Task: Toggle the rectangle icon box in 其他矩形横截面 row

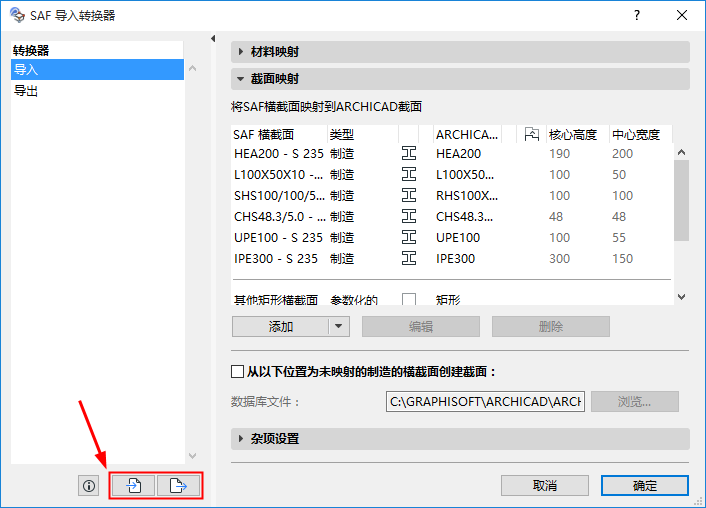Action: (x=409, y=299)
